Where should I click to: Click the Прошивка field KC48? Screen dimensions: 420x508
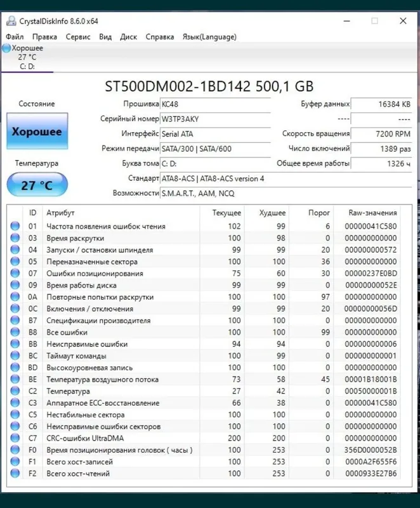tap(215, 104)
